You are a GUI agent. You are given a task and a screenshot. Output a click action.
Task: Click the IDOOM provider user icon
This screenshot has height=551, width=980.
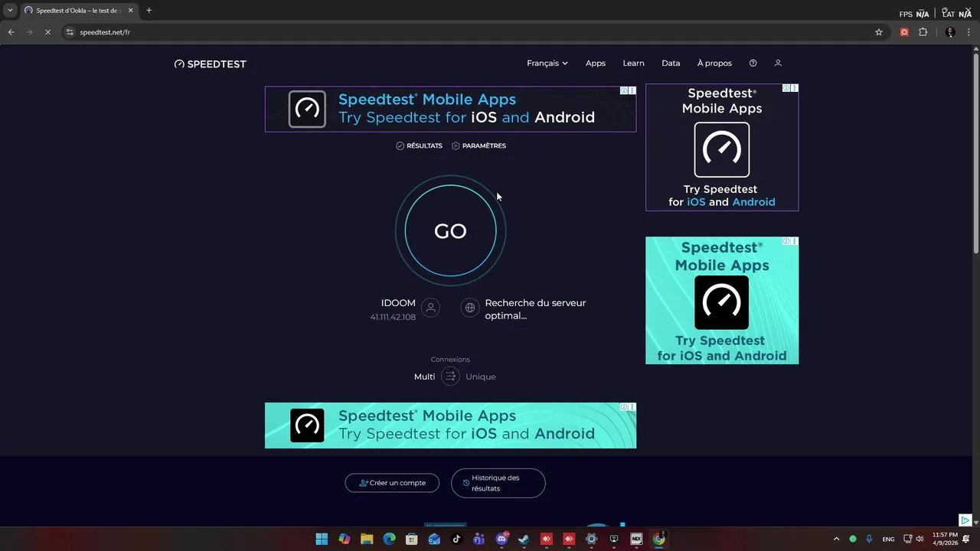[430, 308]
